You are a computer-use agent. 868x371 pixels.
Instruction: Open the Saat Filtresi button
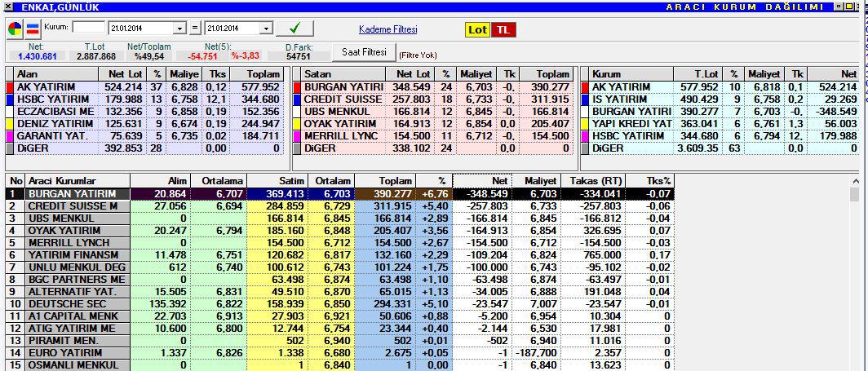[364, 52]
